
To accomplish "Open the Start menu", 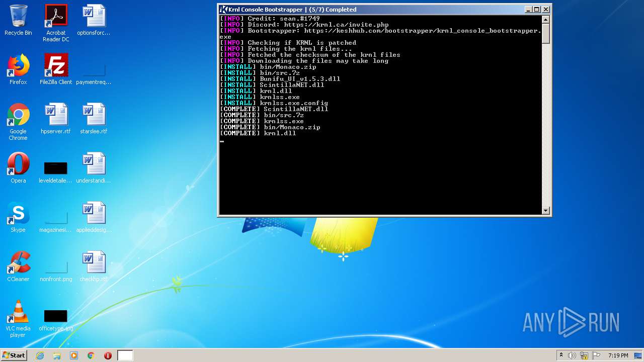I will [14, 355].
